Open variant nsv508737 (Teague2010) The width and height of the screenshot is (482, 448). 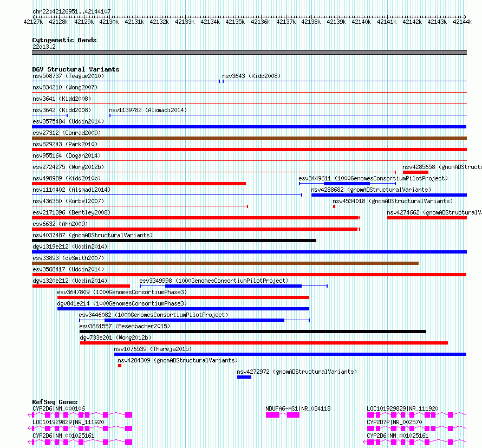coord(68,76)
